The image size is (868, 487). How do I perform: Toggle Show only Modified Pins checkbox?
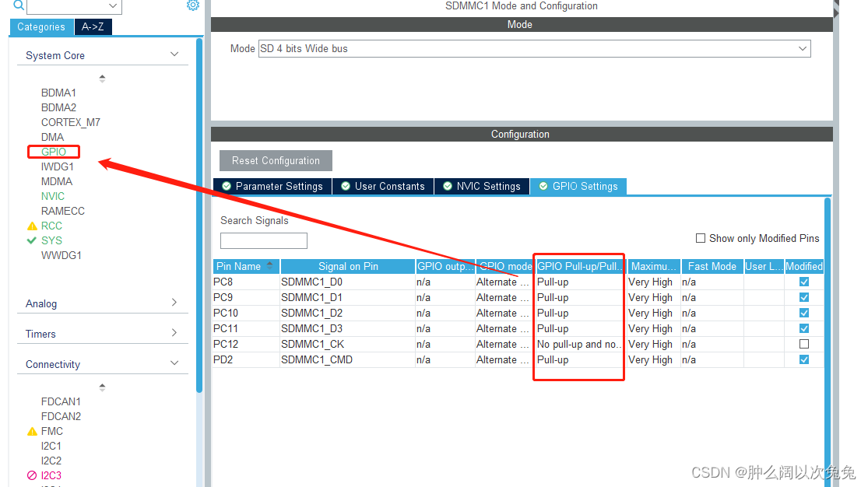click(701, 238)
